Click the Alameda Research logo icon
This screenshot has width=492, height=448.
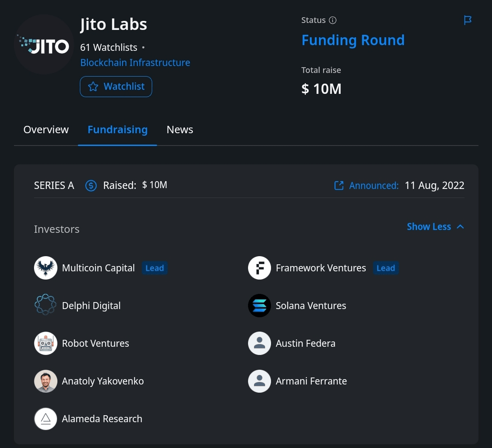[46, 419]
